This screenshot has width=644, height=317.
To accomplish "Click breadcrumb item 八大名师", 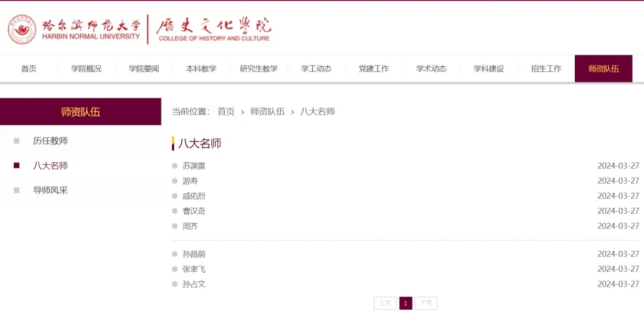I will click(x=317, y=112).
